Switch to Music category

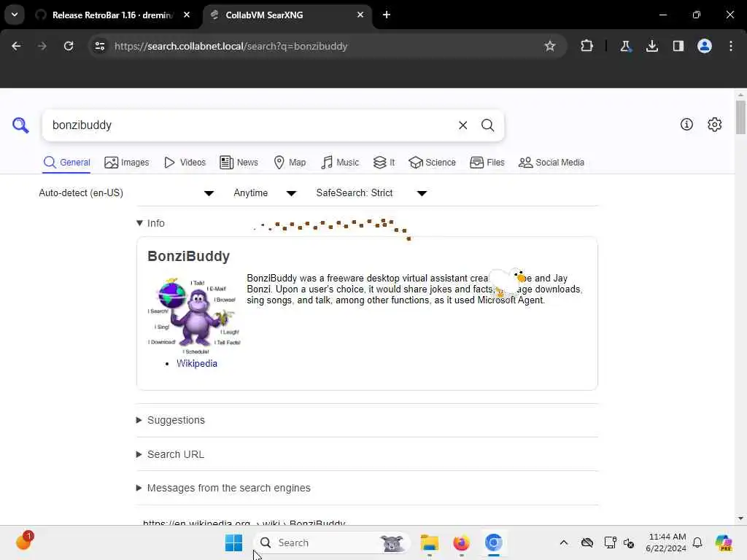(x=340, y=163)
